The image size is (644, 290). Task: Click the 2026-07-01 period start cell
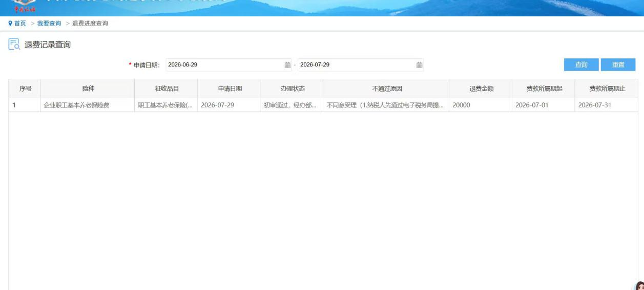click(544, 105)
